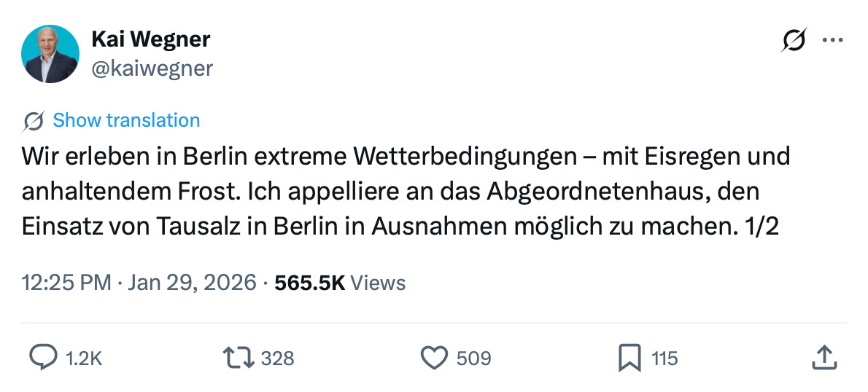This screenshot has height=392, width=868.
Task: Open the three-dot More options menu
Action: tap(832, 40)
